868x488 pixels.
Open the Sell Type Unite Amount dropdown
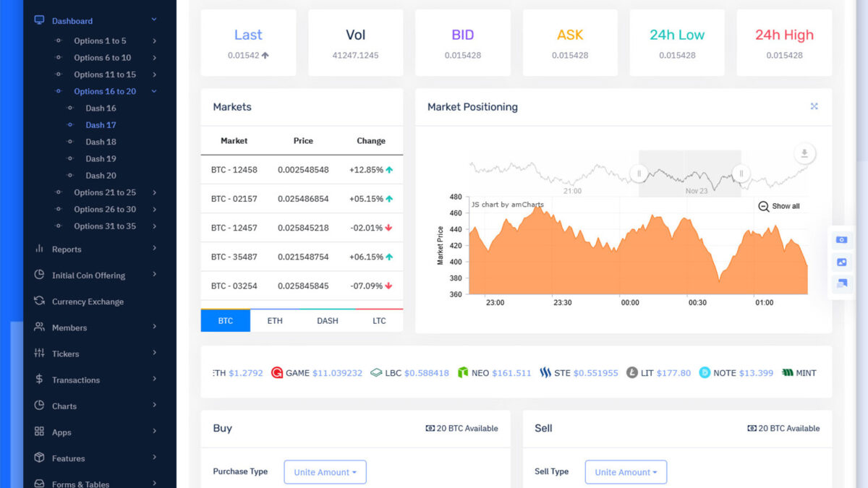(x=626, y=472)
